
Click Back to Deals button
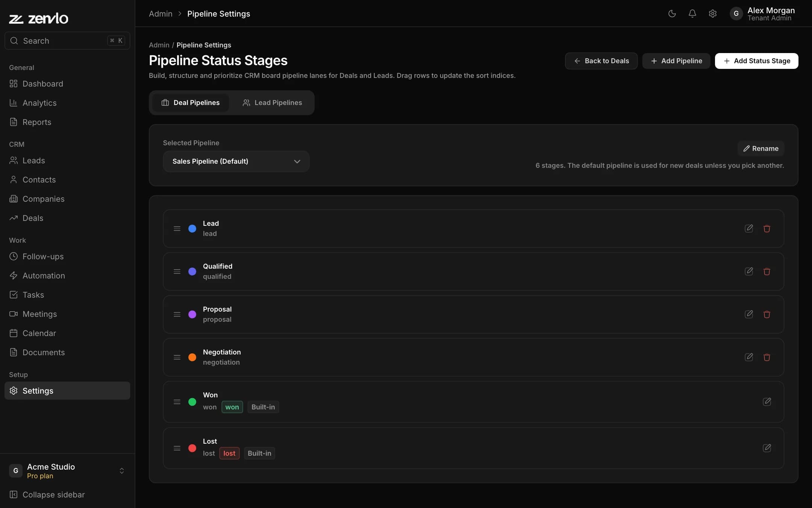(601, 61)
